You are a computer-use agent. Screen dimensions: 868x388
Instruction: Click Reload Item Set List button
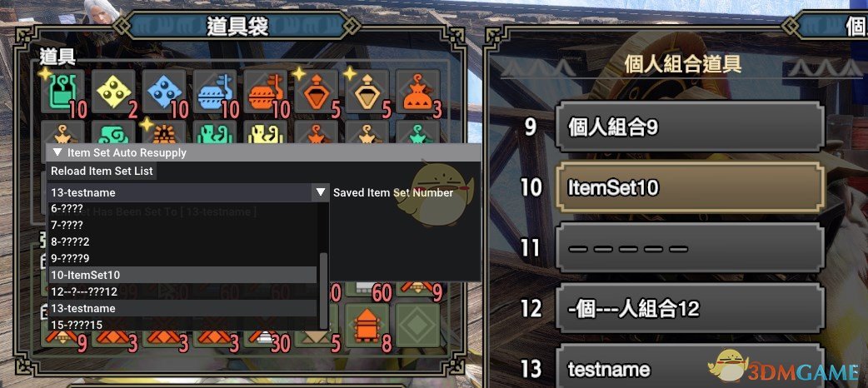[x=102, y=171]
